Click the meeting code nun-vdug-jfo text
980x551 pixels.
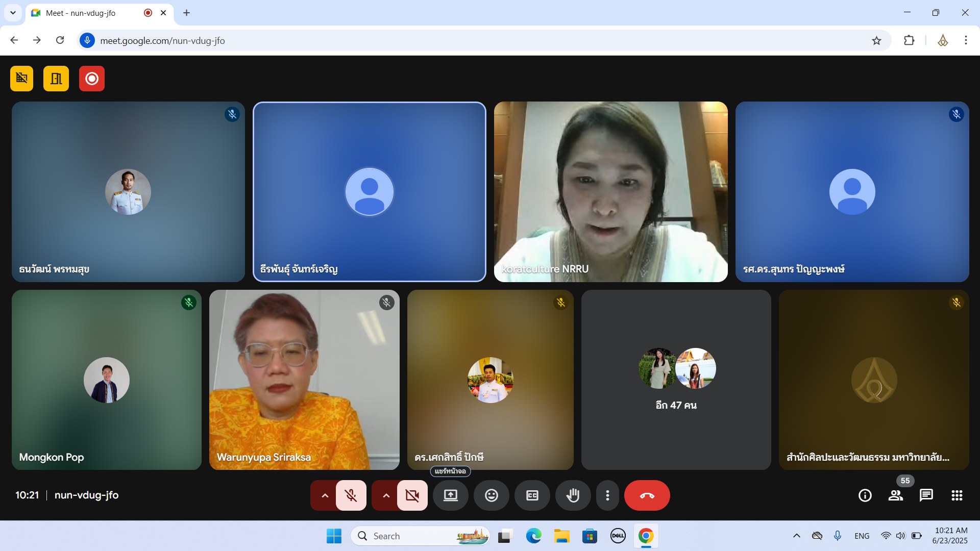pos(86,495)
